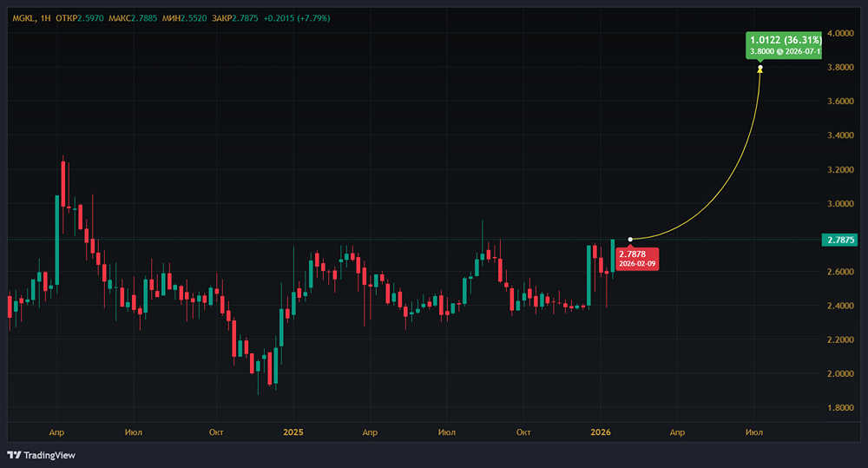Click the MGKL ticker symbol
This screenshot has width=868, height=468.
23,17
